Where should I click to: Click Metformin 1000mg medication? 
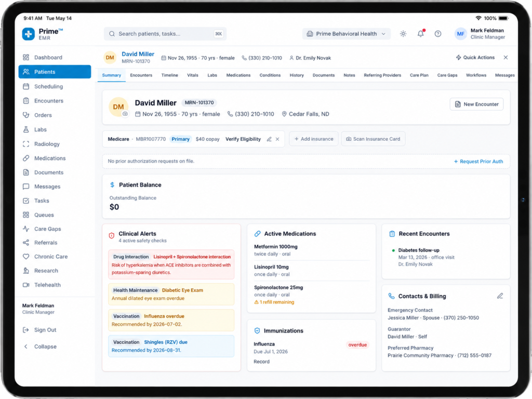point(276,247)
